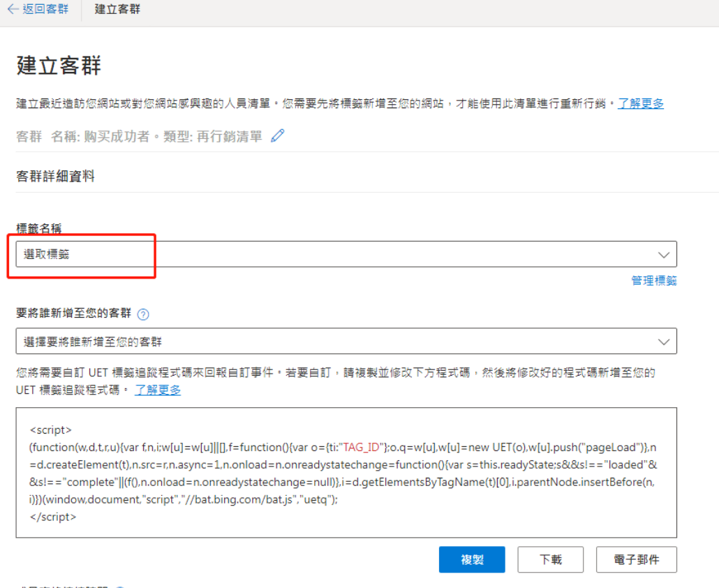
Task: Click the 複製 button
Action: pos(472,559)
